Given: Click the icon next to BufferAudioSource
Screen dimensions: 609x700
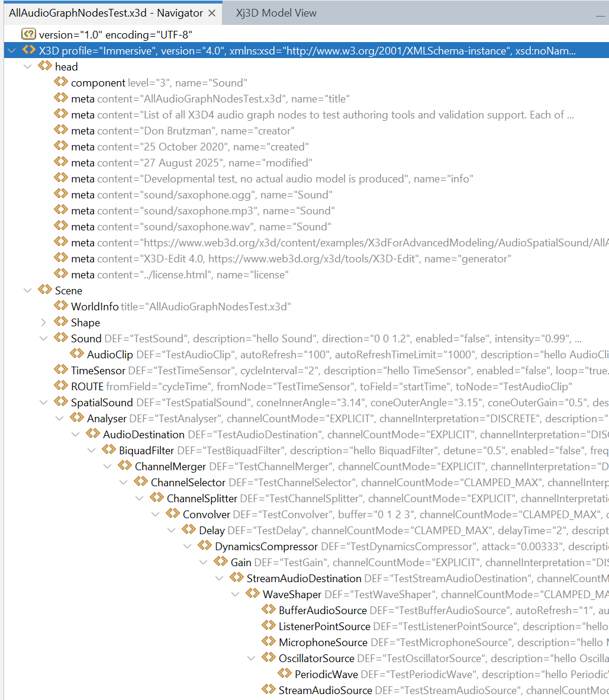Looking at the screenshot, I should point(268,609).
